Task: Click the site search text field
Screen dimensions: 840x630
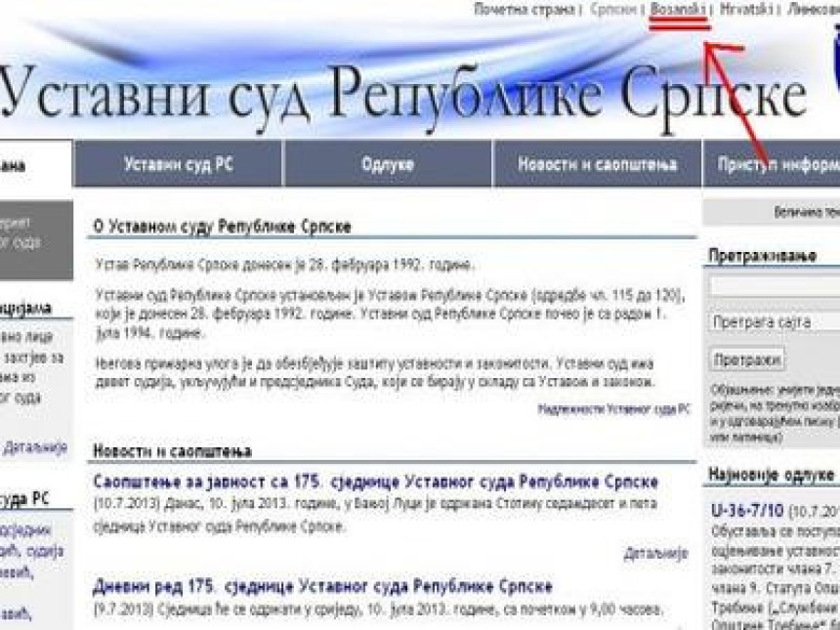Action: click(x=775, y=286)
